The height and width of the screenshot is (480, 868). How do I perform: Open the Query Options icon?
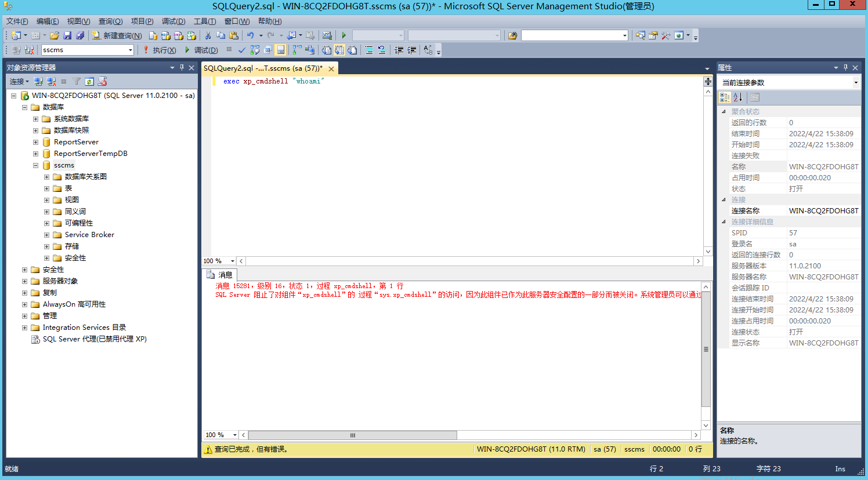coord(267,50)
